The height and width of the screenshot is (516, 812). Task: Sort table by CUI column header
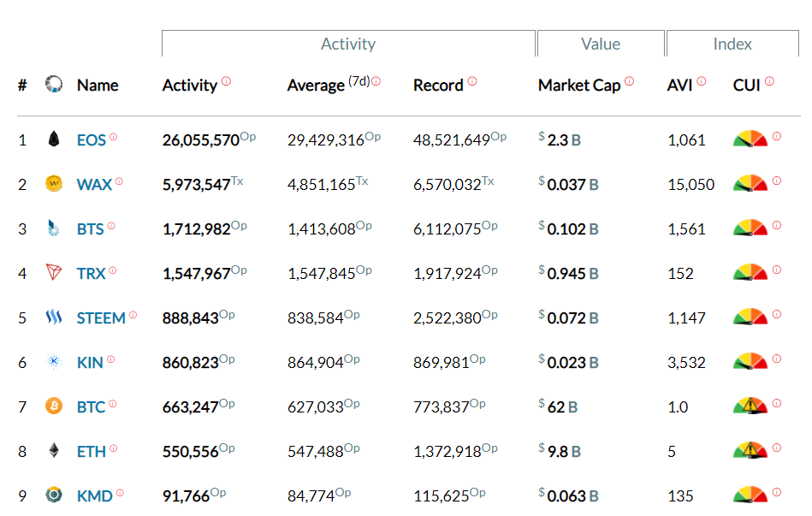[746, 85]
